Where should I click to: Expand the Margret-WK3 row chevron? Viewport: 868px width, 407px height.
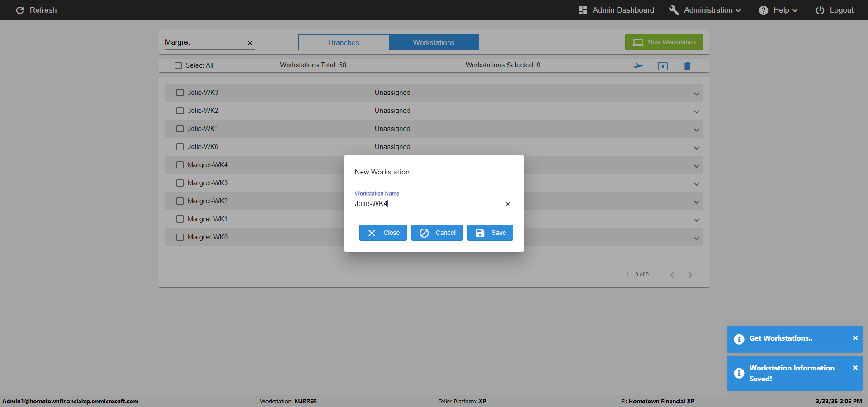[697, 184]
